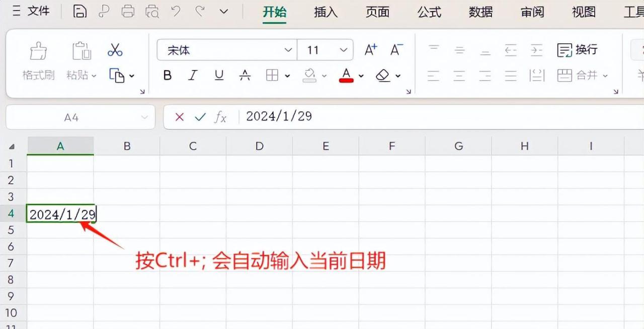Open the alignment settings dialog launcher
644x329 pixels.
(616, 91)
